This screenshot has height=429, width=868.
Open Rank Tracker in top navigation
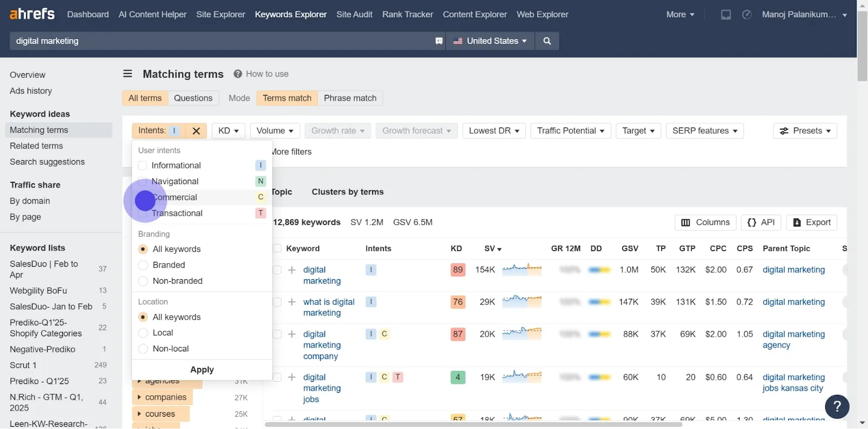coord(407,15)
